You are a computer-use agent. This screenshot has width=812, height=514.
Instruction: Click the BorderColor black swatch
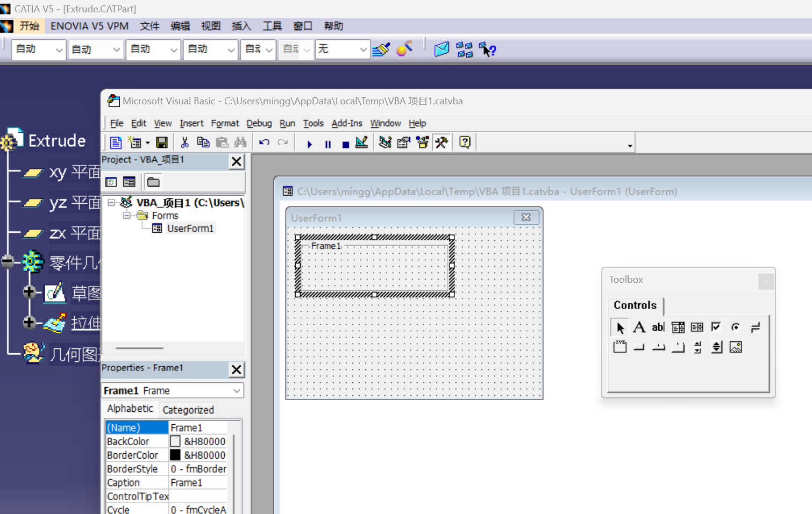175,455
